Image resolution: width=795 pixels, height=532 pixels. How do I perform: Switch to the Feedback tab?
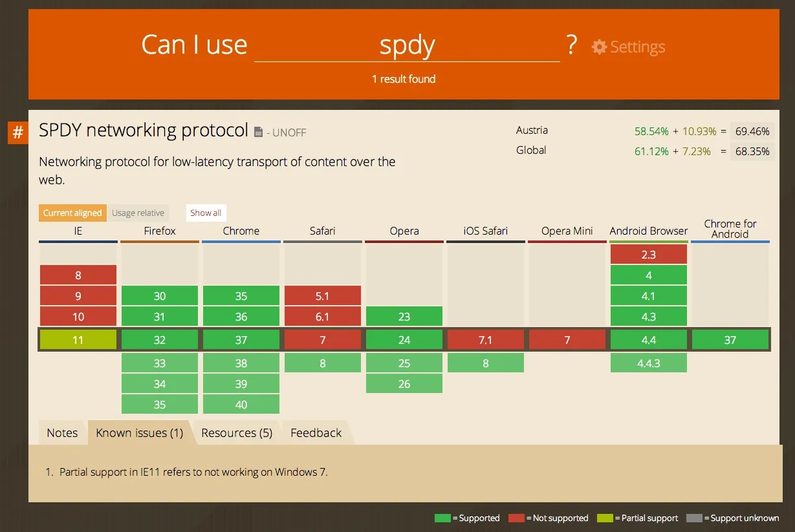[x=316, y=432]
